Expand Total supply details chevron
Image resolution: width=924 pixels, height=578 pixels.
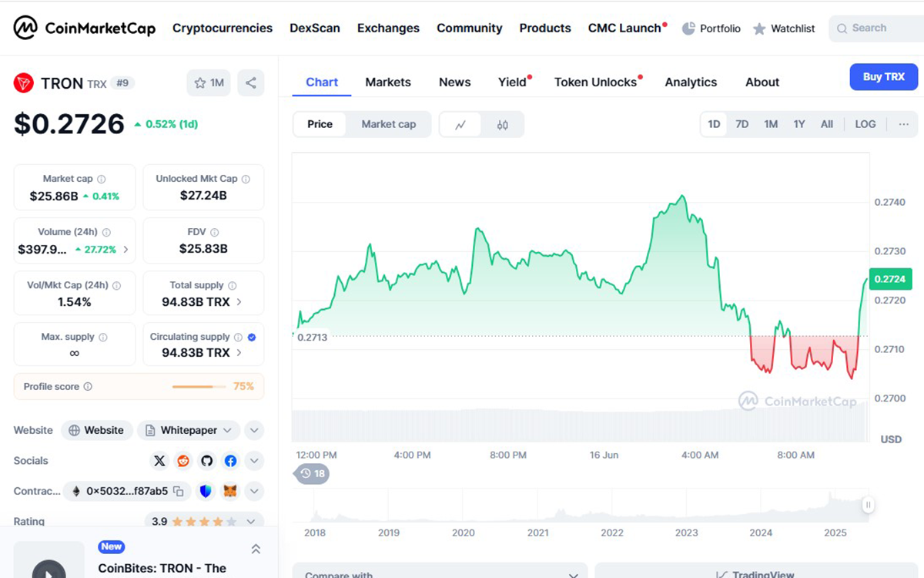[239, 302]
